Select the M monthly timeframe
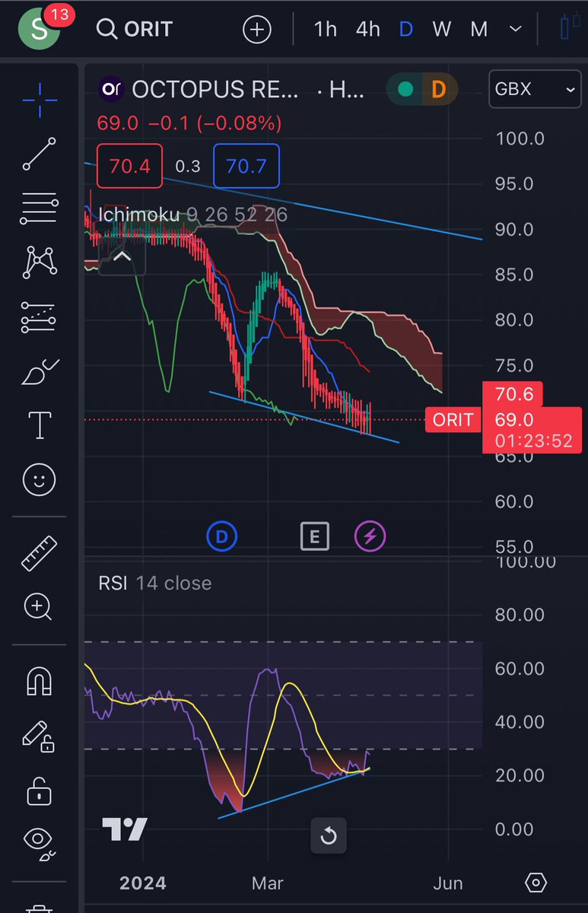Image resolution: width=588 pixels, height=913 pixels. point(478,30)
